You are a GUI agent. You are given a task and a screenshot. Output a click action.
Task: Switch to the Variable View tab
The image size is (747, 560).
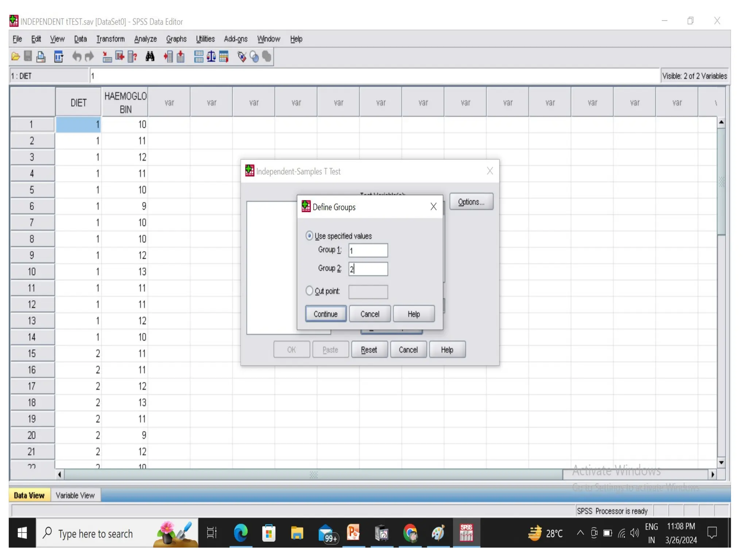(x=75, y=495)
